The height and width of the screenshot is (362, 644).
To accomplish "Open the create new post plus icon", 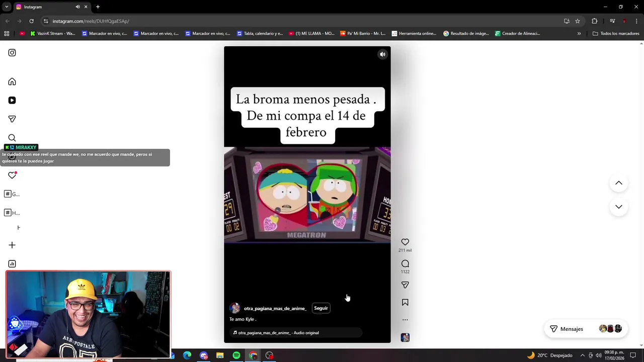I will click(12, 245).
